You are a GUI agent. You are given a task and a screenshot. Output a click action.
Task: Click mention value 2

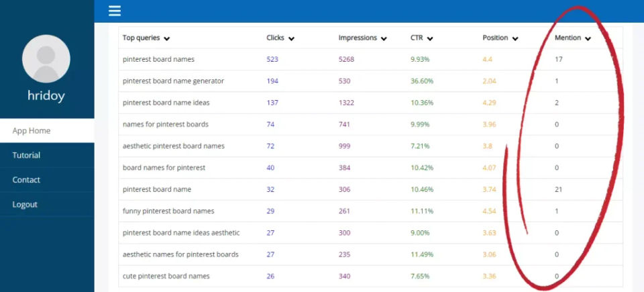(557, 103)
